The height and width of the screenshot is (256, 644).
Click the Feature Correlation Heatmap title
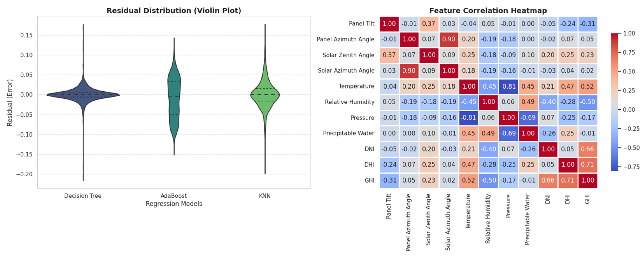(x=488, y=11)
